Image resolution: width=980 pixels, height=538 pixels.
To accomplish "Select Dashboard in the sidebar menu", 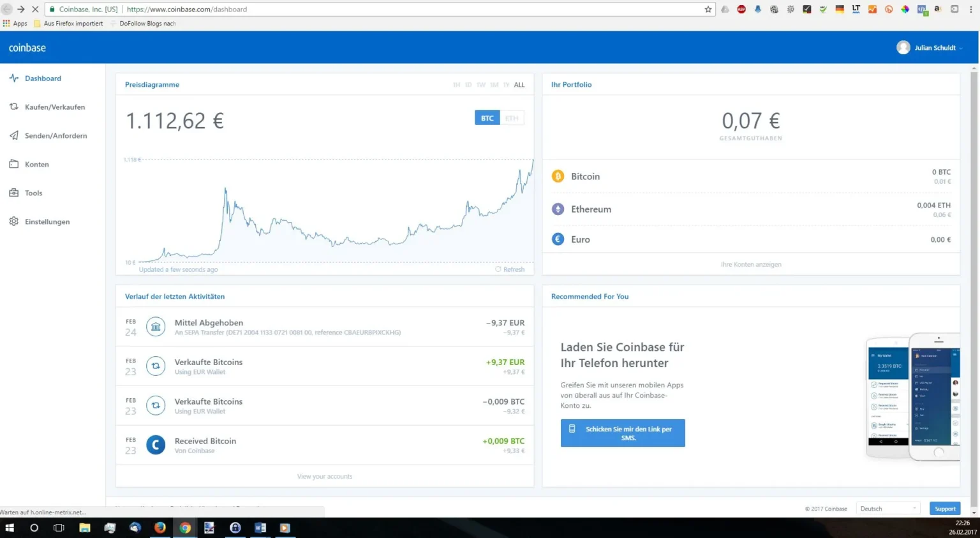I will [x=43, y=78].
